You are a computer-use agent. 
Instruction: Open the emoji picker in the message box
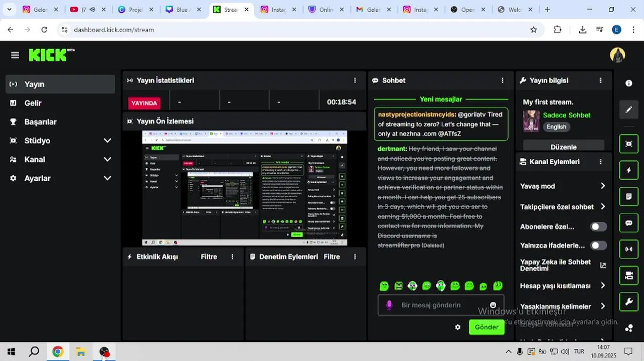coord(493,305)
